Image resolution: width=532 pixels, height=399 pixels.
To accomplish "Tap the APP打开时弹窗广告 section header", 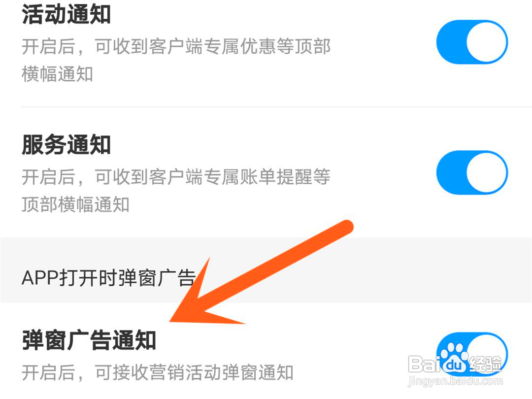I will point(108,278).
